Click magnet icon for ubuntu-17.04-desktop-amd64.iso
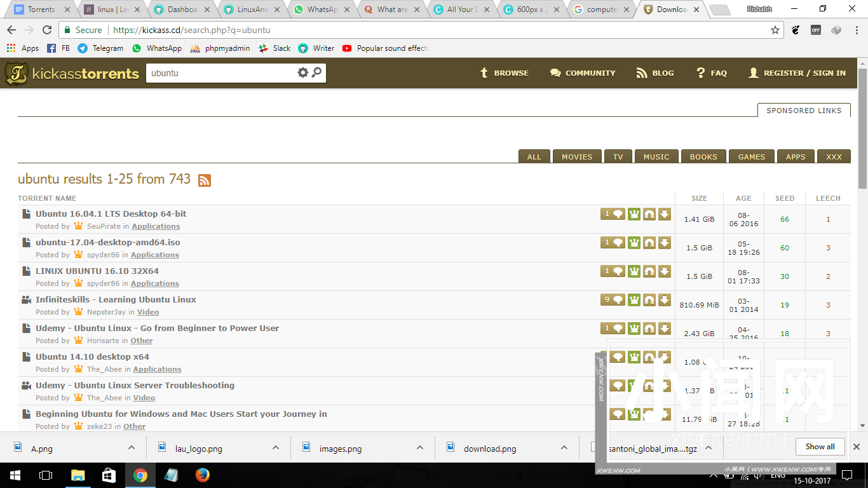This screenshot has width=868, height=488. 649,243
